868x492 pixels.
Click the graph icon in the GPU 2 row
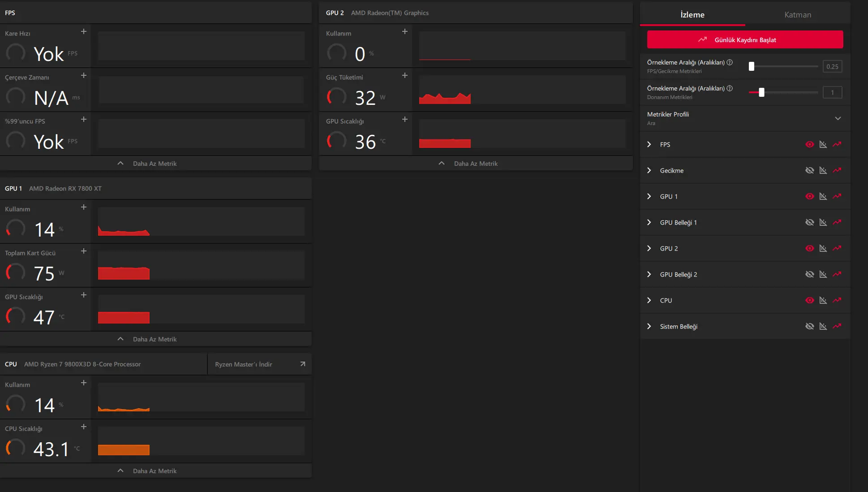pyautogui.click(x=823, y=248)
